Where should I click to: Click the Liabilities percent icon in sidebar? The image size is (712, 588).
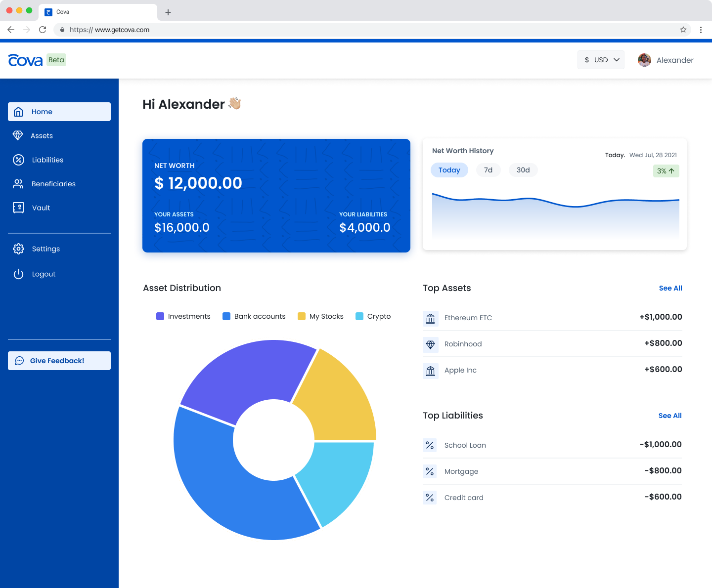(18, 160)
